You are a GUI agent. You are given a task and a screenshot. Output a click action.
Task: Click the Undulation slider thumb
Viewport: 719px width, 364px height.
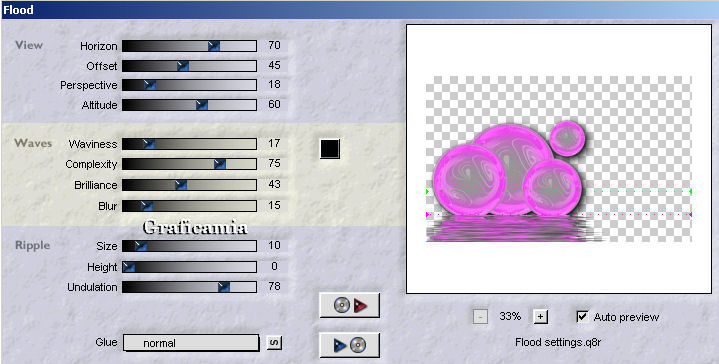(224, 287)
